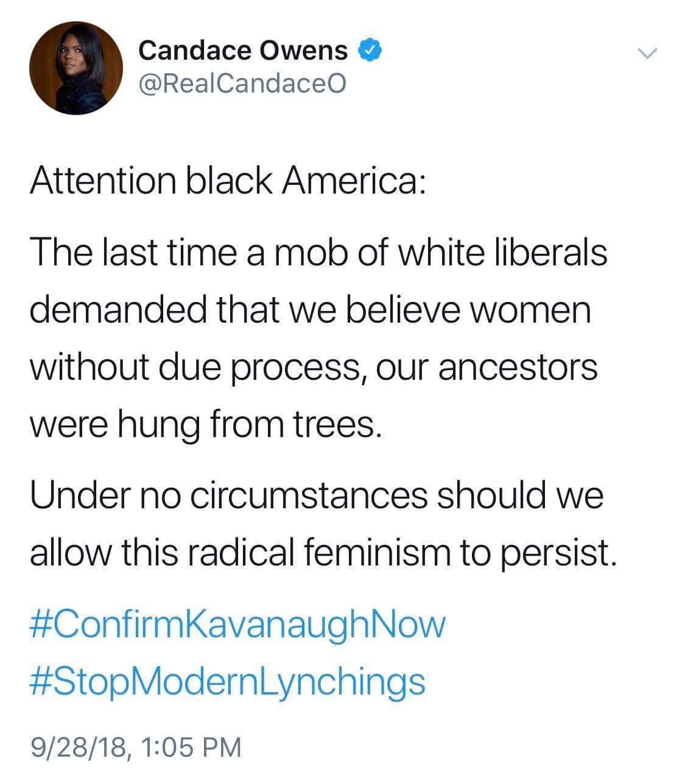
Task: Click the word "persist." ending the tweet
Action: click(555, 552)
